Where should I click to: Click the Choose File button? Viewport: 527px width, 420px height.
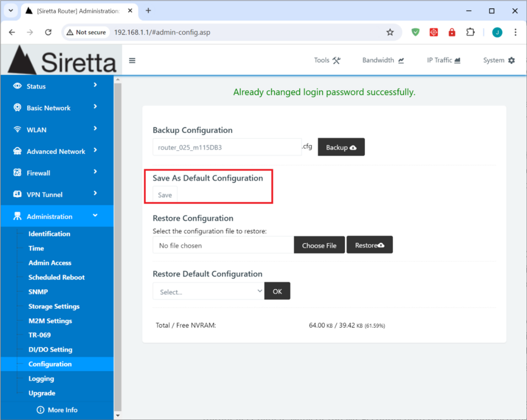319,246
